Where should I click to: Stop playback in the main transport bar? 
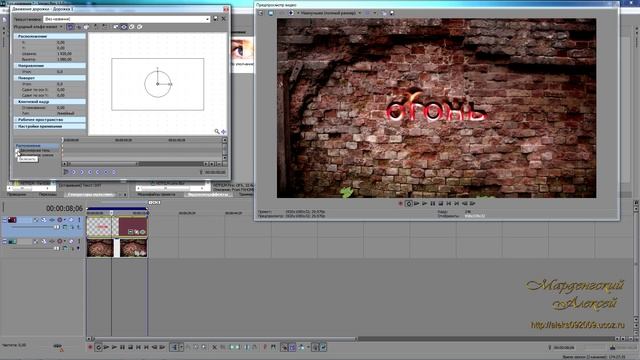click(130, 347)
